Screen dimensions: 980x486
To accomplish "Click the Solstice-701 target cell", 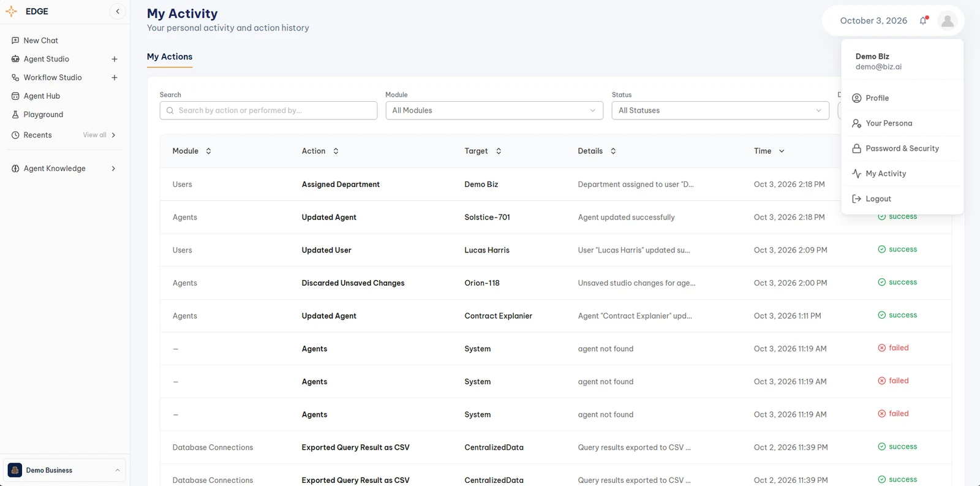I will click(x=487, y=217).
